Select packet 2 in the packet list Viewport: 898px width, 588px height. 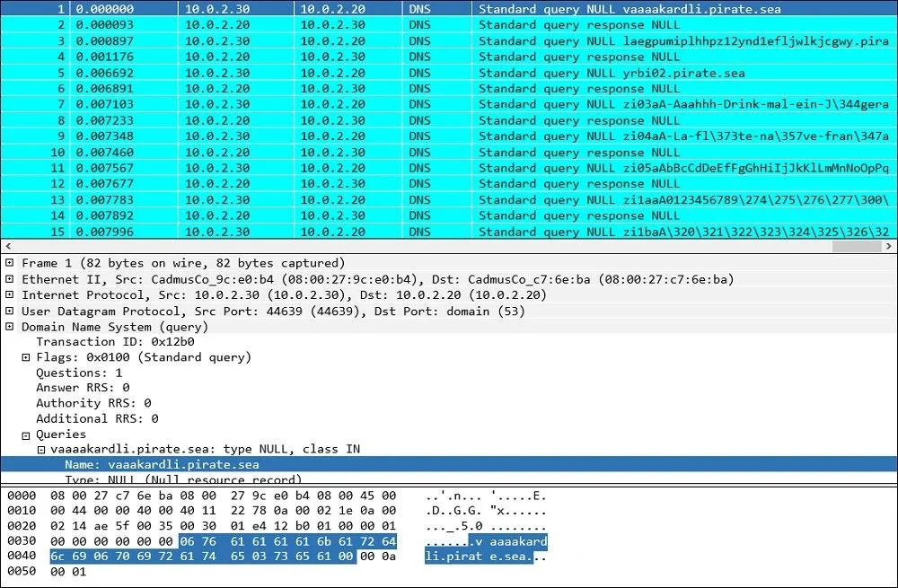tap(449, 24)
